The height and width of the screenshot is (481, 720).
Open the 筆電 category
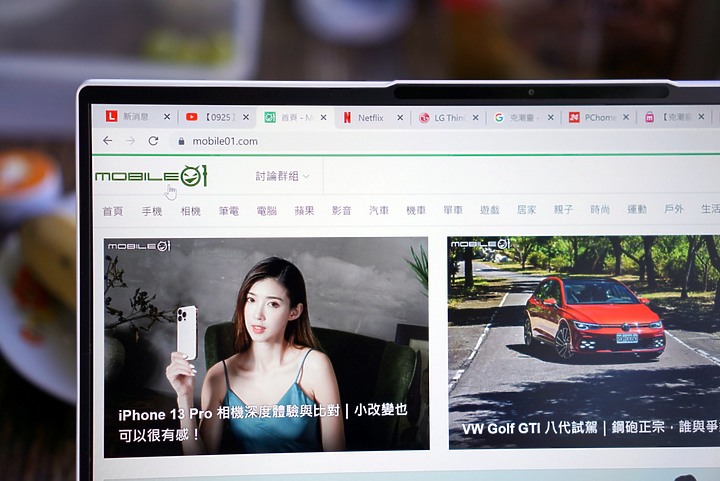coord(228,211)
